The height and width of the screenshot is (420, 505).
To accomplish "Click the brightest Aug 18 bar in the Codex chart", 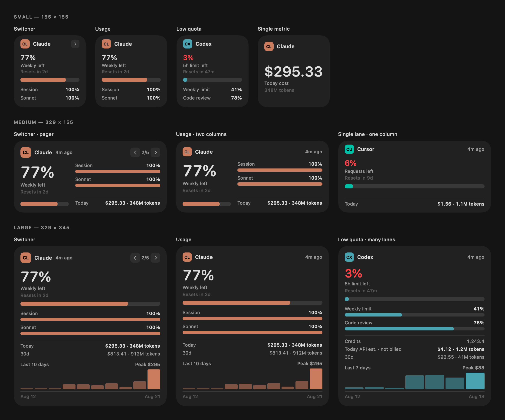I will (x=475, y=381).
